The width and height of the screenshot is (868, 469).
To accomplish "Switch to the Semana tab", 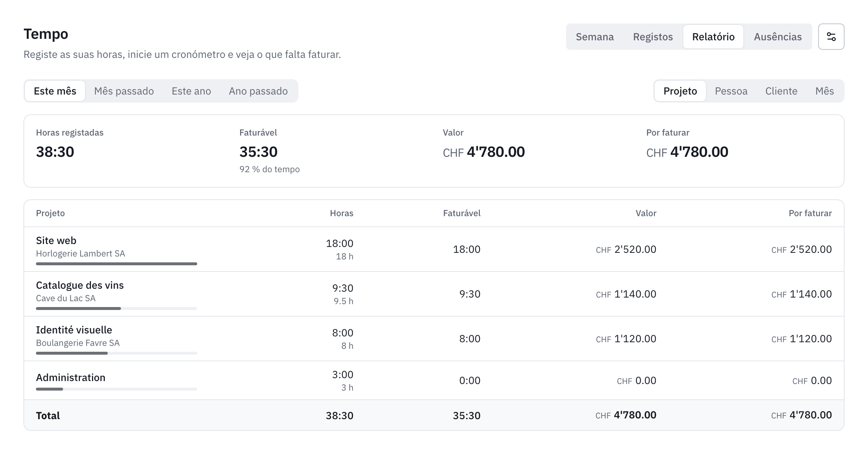I will [595, 37].
